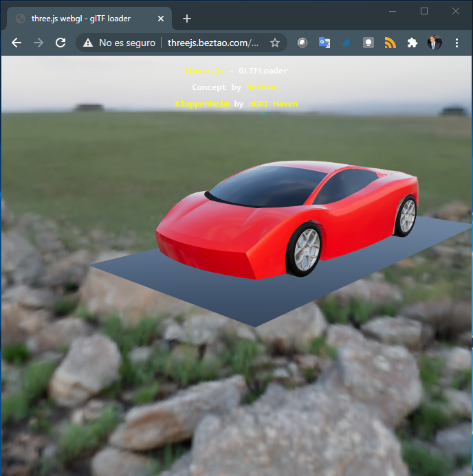473x476 pixels.
Task: Click the threejs.beztao.com address bar
Action: tap(213, 43)
